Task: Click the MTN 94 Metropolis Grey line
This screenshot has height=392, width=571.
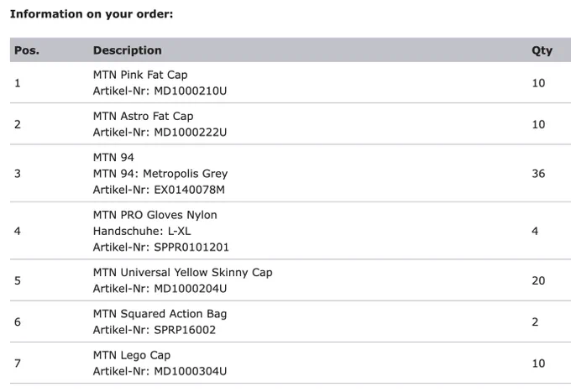Action: pos(160,174)
